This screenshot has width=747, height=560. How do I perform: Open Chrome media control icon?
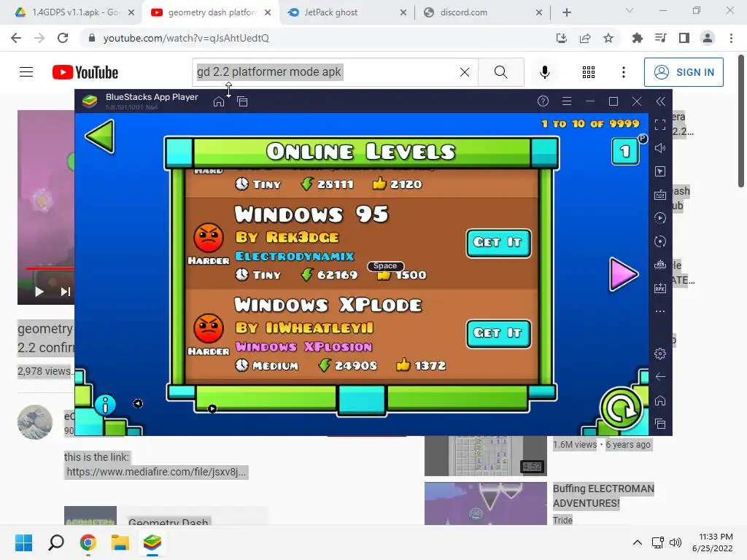(x=661, y=38)
